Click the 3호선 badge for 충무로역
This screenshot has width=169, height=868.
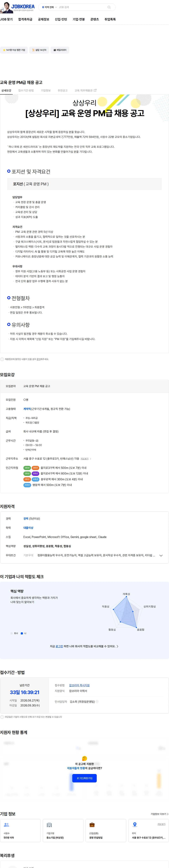(27, 479)
